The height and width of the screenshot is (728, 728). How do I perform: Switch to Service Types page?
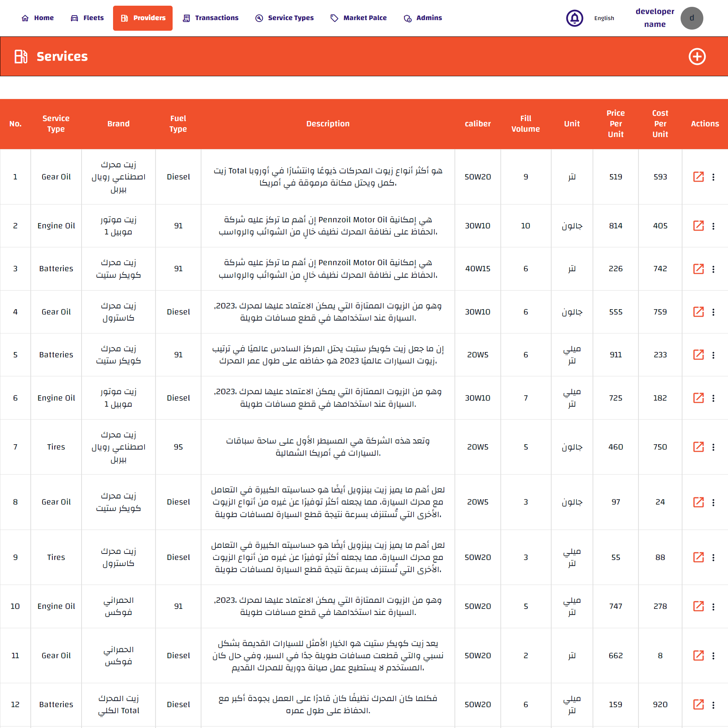(285, 18)
